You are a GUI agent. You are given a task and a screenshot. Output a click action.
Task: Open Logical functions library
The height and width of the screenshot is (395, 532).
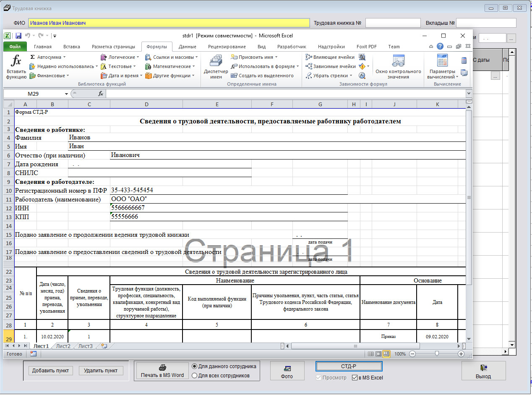(120, 57)
